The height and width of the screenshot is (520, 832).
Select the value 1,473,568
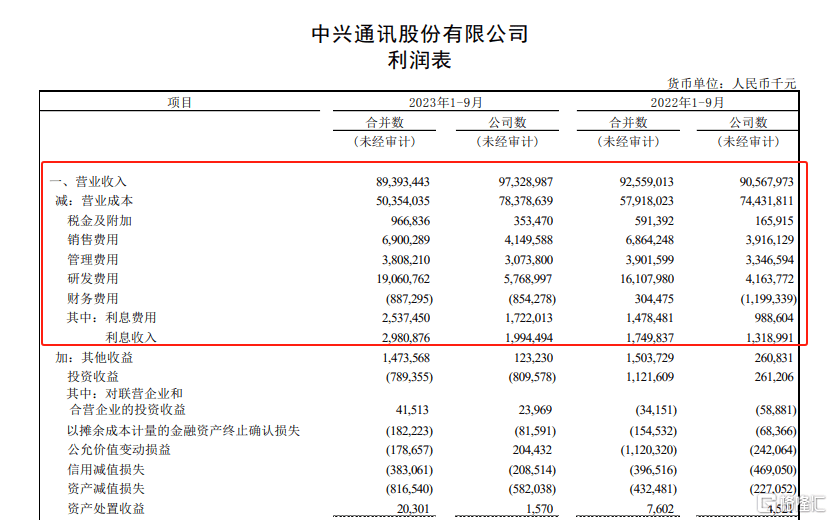[x=406, y=358]
